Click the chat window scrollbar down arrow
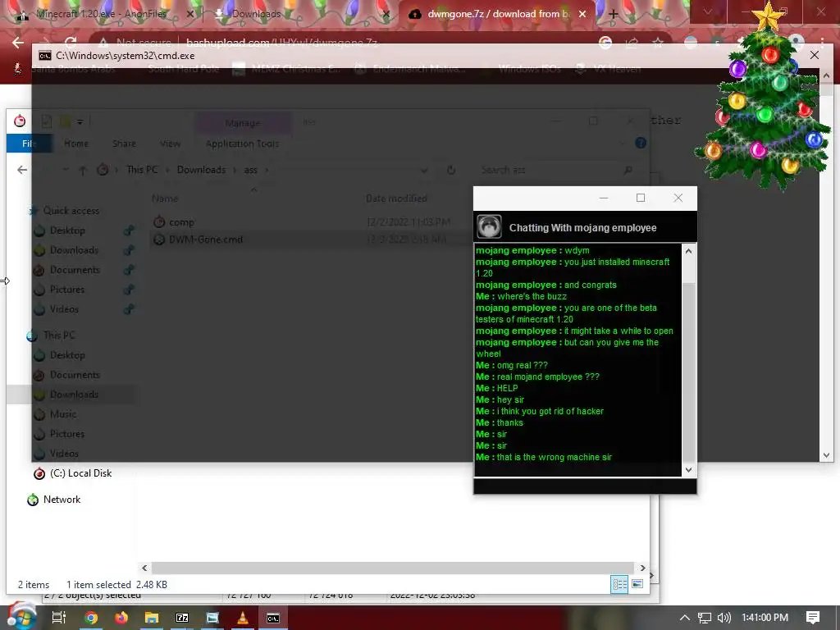The image size is (840, 630). [688, 470]
